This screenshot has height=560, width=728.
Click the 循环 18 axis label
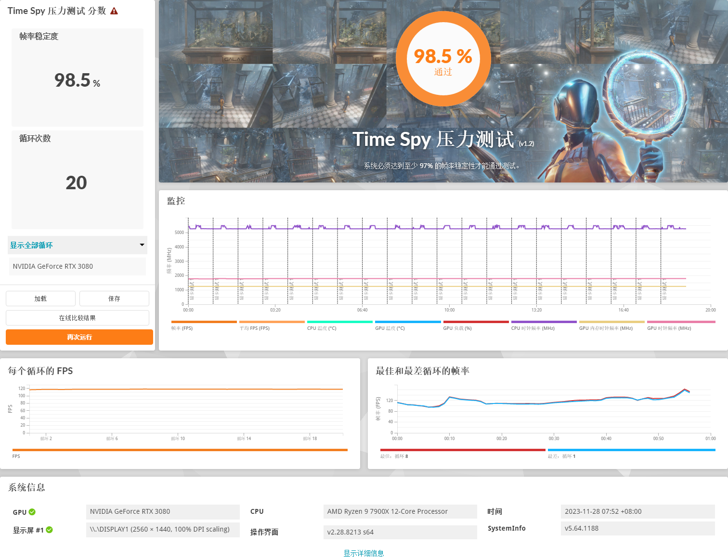tap(310, 439)
